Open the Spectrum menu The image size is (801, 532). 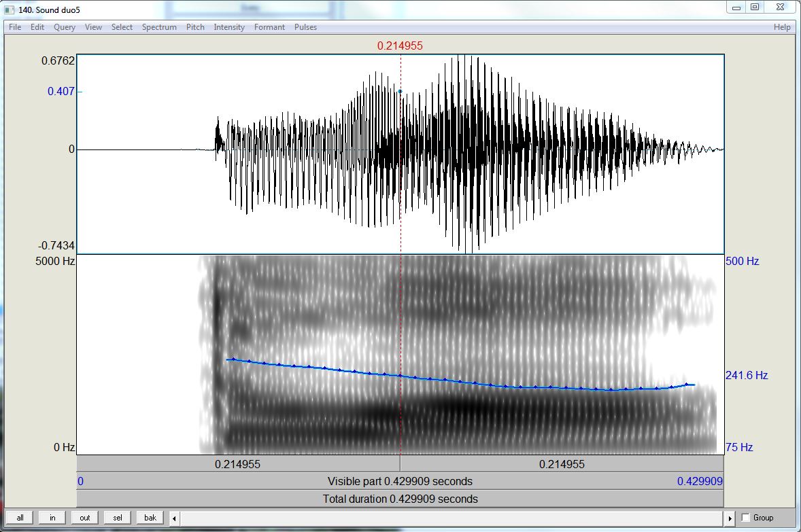159,27
